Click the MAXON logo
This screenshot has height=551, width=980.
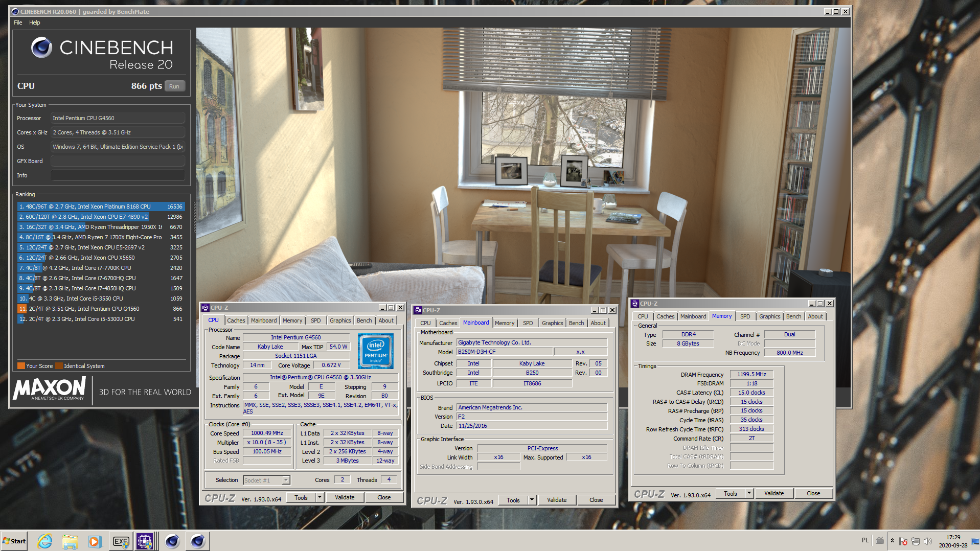tap(50, 389)
